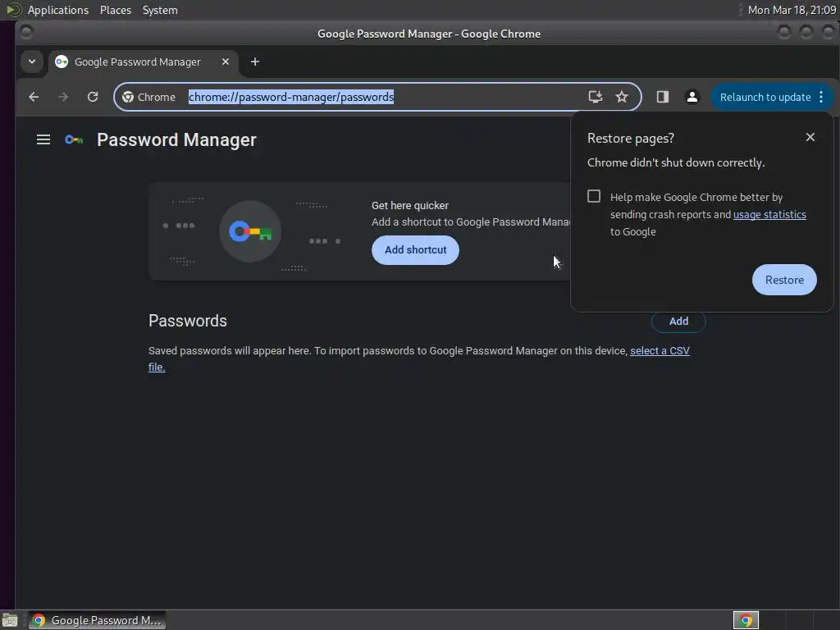Click the show desktop icon in the bottom panel
Viewport: 840px width, 630px height.
click(10, 620)
